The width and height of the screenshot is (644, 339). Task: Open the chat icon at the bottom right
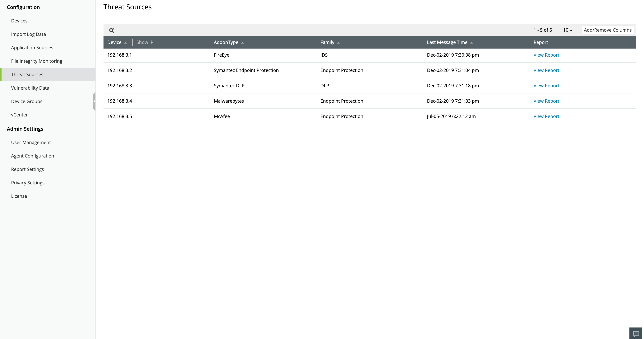coord(636,333)
